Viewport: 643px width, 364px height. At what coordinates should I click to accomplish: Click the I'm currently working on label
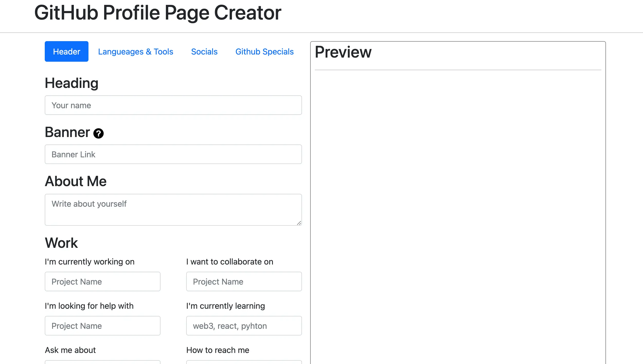90,262
